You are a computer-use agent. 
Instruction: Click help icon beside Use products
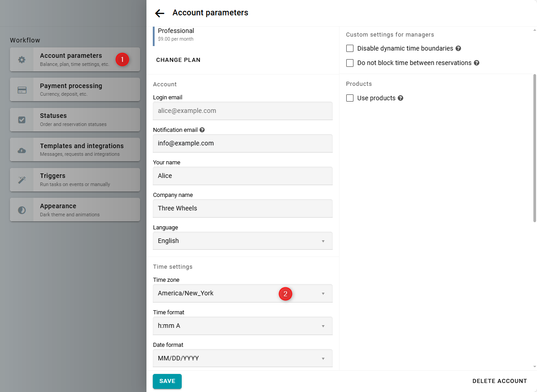point(400,98)
